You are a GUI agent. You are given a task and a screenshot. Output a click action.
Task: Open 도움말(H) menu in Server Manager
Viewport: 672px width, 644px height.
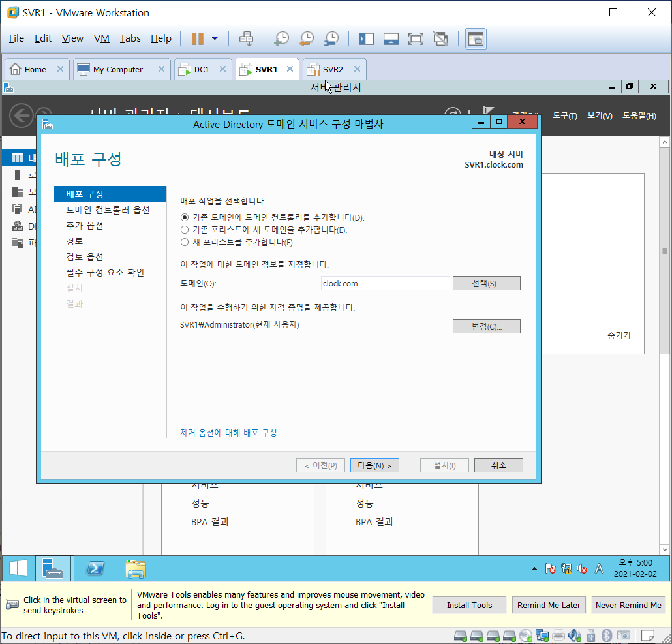click(639, 115)
